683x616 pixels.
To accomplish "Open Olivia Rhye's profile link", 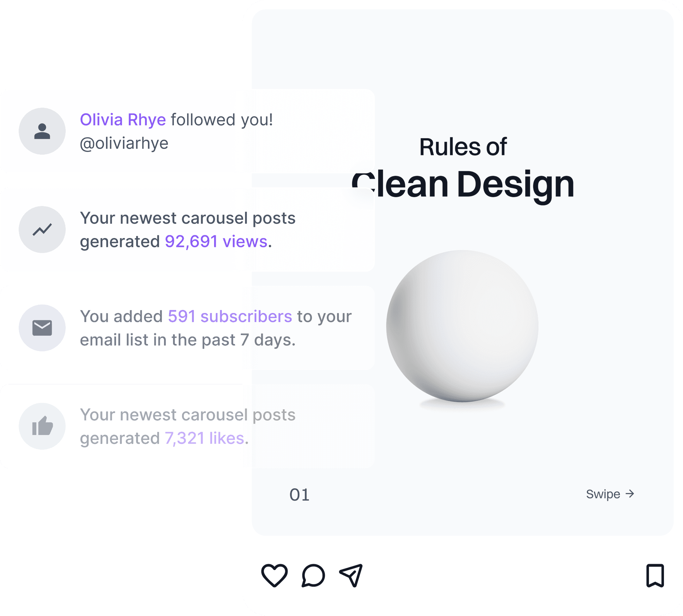I will point(123,119).
